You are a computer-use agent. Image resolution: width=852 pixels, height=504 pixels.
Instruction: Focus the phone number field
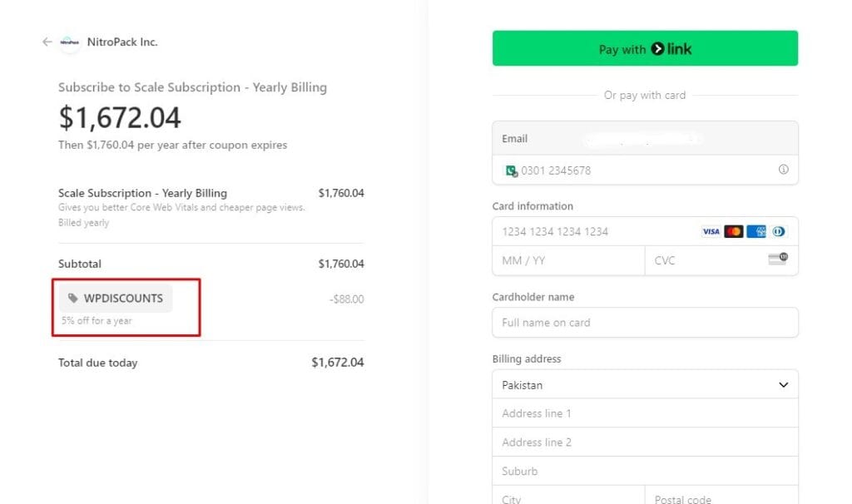[x=645, y=170]
